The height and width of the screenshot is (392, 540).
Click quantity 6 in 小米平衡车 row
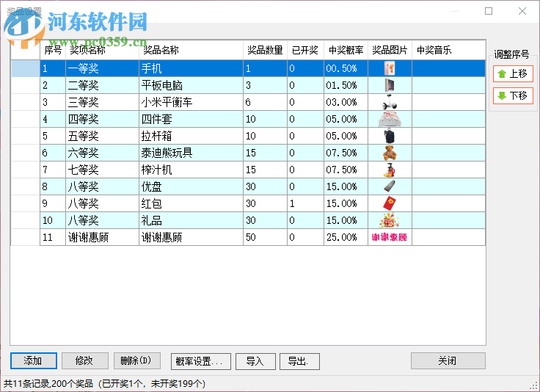(265, 102)
